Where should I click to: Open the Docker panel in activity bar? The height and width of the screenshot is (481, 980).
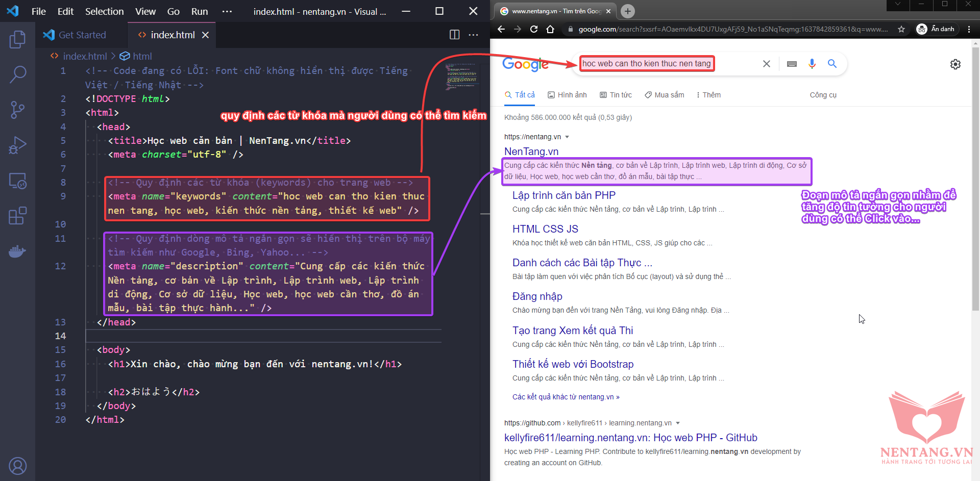(17, 251)
